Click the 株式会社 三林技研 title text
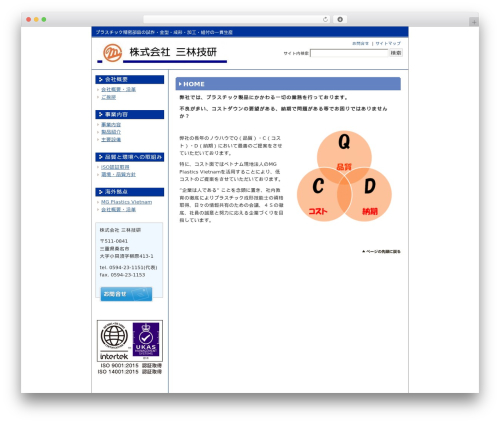Viewport: 500px width, 423px height. [173, 52]
